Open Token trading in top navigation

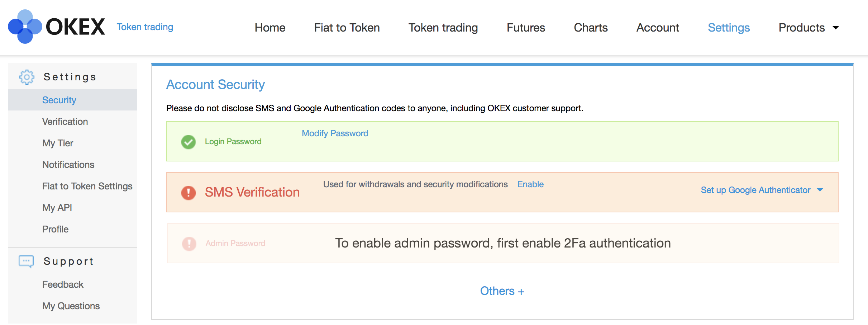tap(443, 28)
